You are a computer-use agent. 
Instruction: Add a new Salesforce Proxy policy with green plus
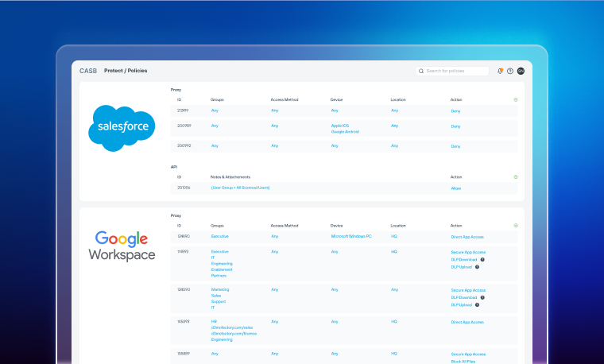click(516, 99)
